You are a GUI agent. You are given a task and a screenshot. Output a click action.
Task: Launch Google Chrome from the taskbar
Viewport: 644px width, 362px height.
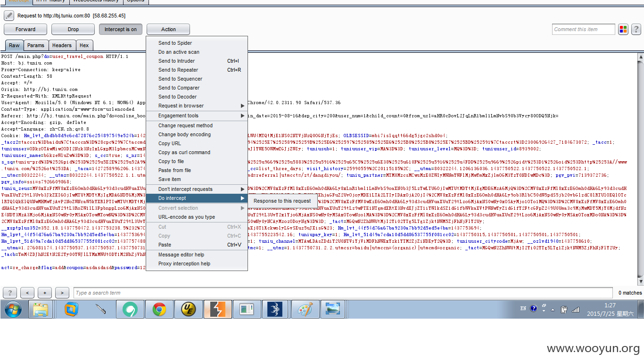pos(159,309)
